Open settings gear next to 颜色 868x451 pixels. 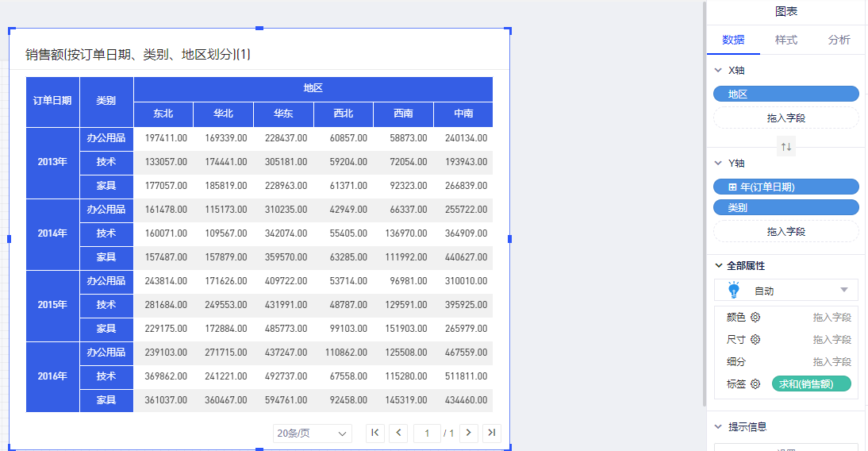755,317
